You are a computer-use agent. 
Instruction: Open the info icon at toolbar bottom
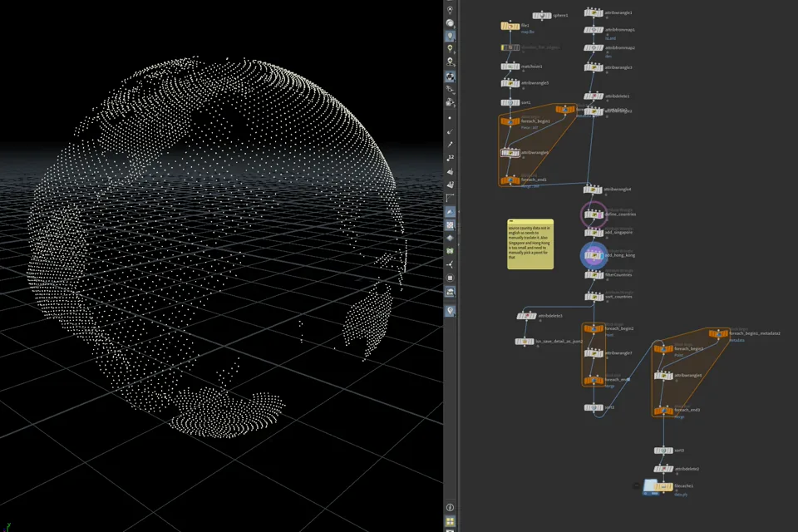[450, 508]
